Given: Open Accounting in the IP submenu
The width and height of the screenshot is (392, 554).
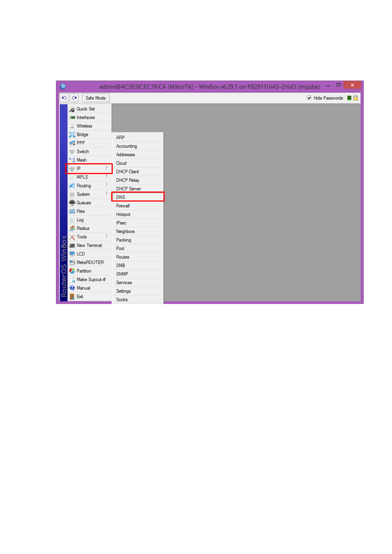Looking at the screenshot, I should tap(138, 146).
